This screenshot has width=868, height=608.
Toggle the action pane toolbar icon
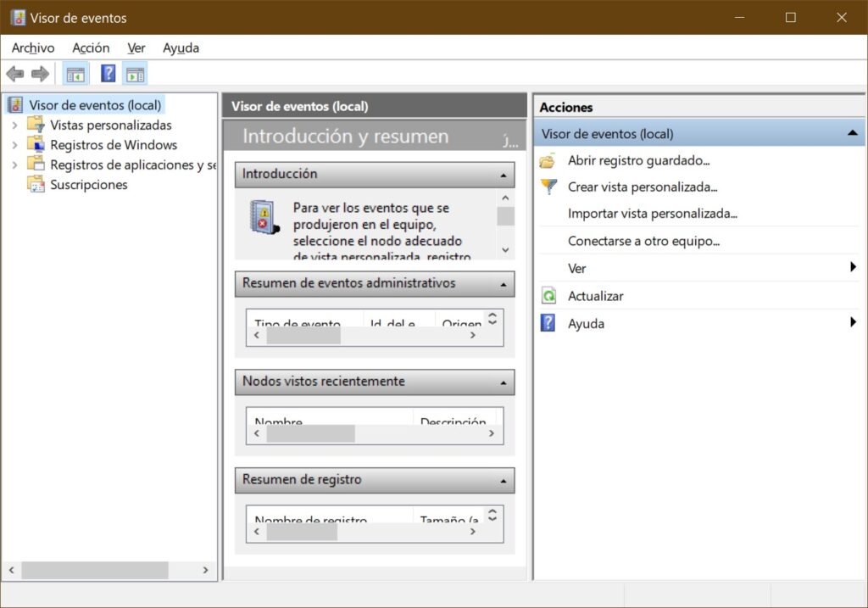[136, 73]
